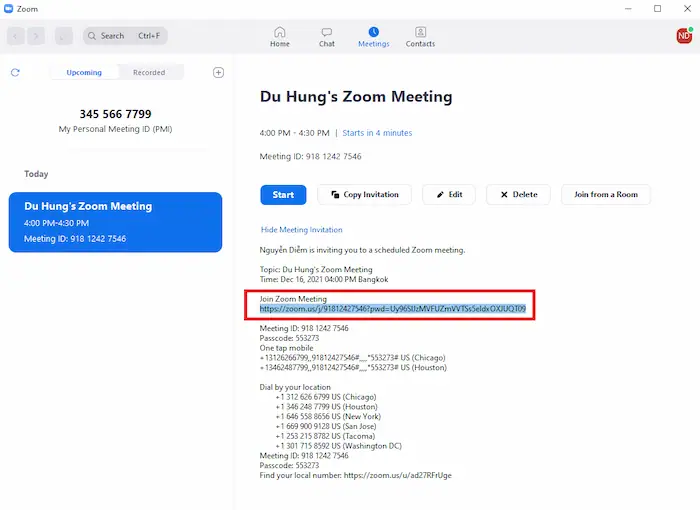Image resolution: width=700 pixels, height=510 pixels.
Task: Select Du Hung's meeting card in list
Action: pyautogui.click(x=114, y=223)
